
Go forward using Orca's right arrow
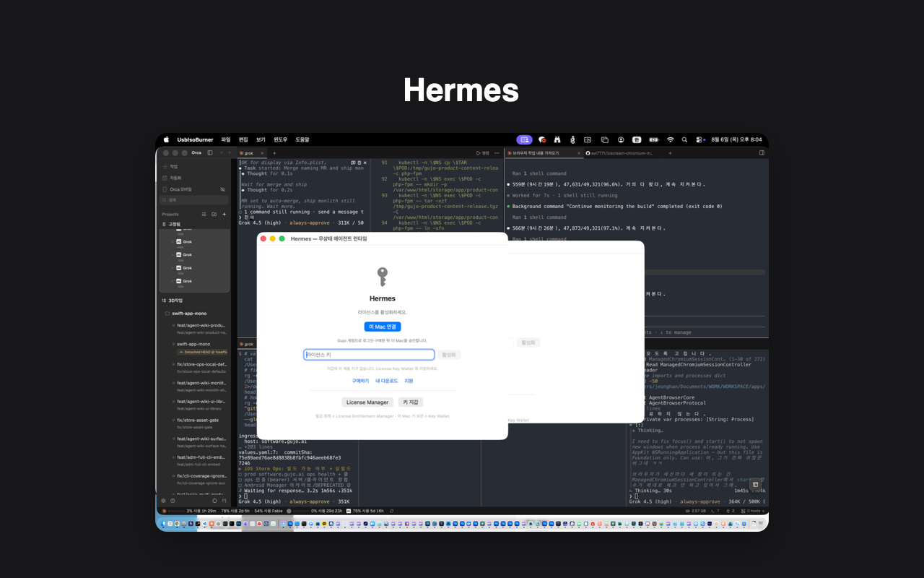(x=230, y=152)
